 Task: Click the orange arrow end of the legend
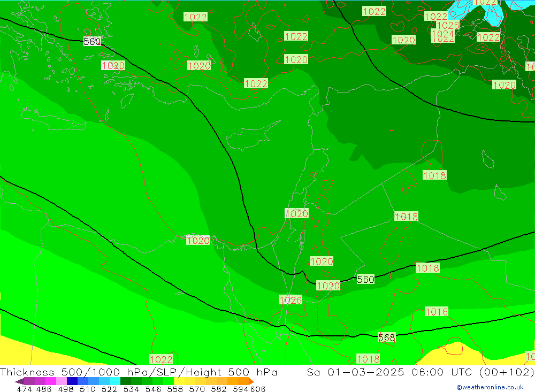coord(251,381)
